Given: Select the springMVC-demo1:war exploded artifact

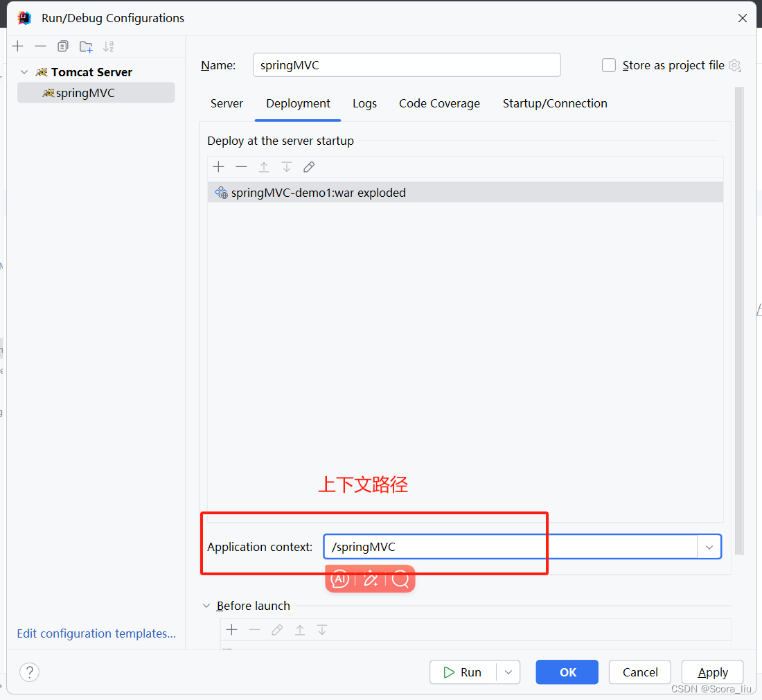Looking at the screenshot, I should click(465, 193).
